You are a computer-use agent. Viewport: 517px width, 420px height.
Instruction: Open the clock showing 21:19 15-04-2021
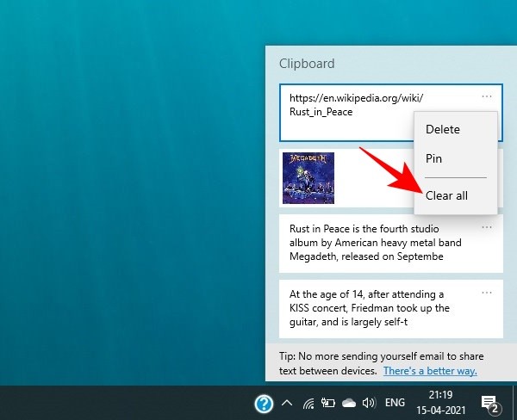coord(440,403)
